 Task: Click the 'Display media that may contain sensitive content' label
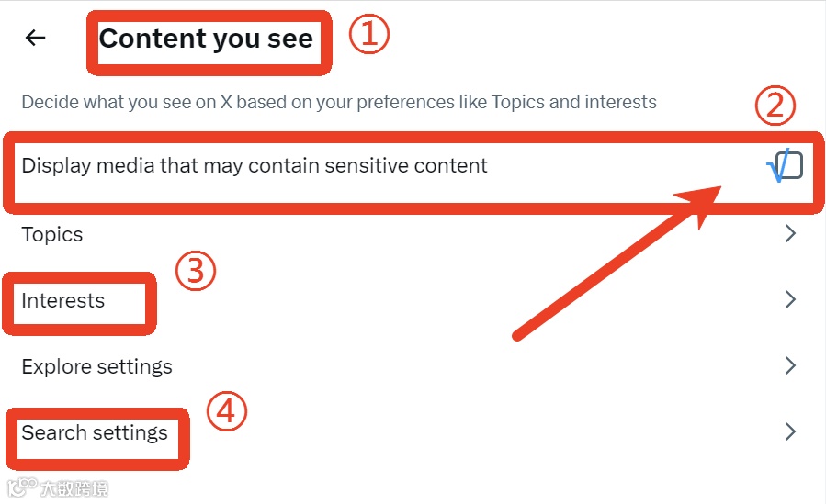pos(255,166)
